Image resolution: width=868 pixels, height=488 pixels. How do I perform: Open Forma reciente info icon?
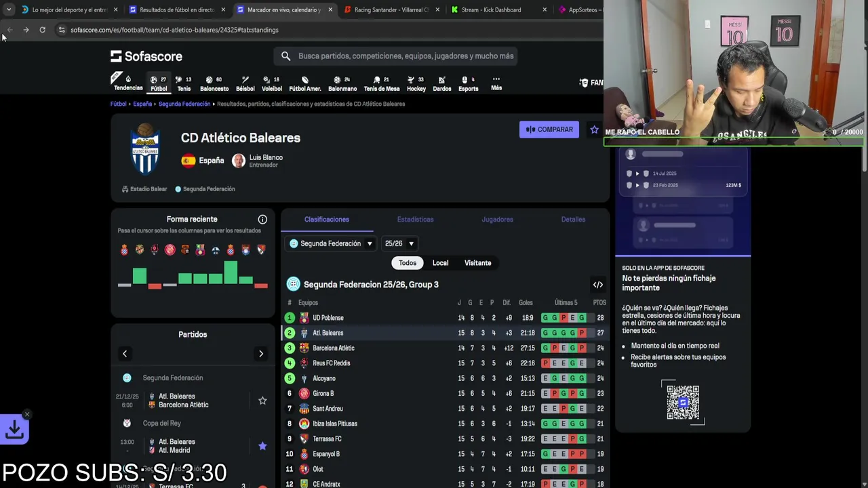click(262, 220)
